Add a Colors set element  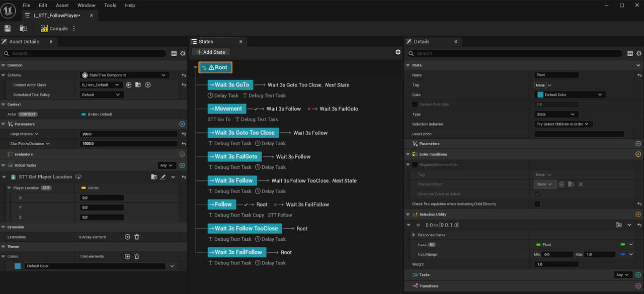[127, 256]
